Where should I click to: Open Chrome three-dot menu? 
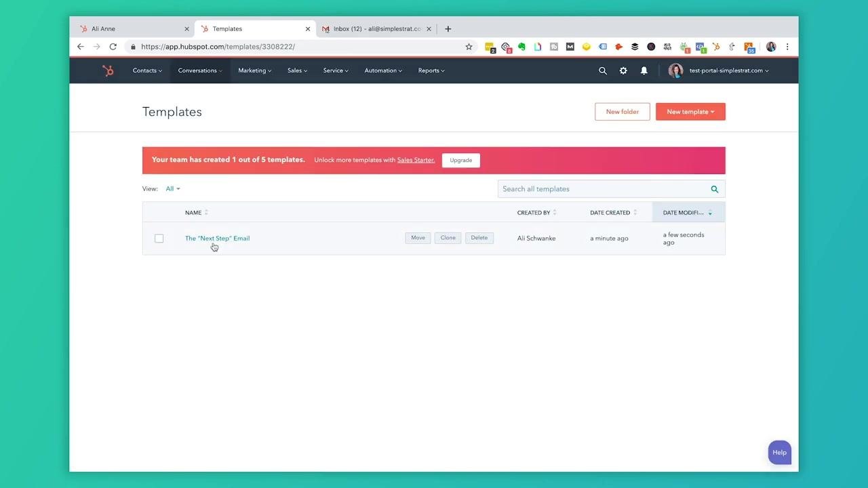787,47
